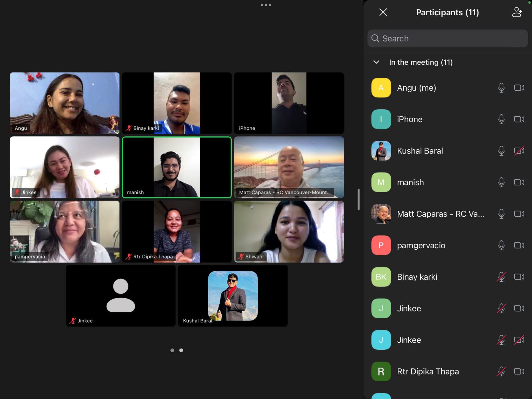This screenshot has height=399, width=532.
Task: Mute Angu (me) microphone
Action: tap(501, 88)
